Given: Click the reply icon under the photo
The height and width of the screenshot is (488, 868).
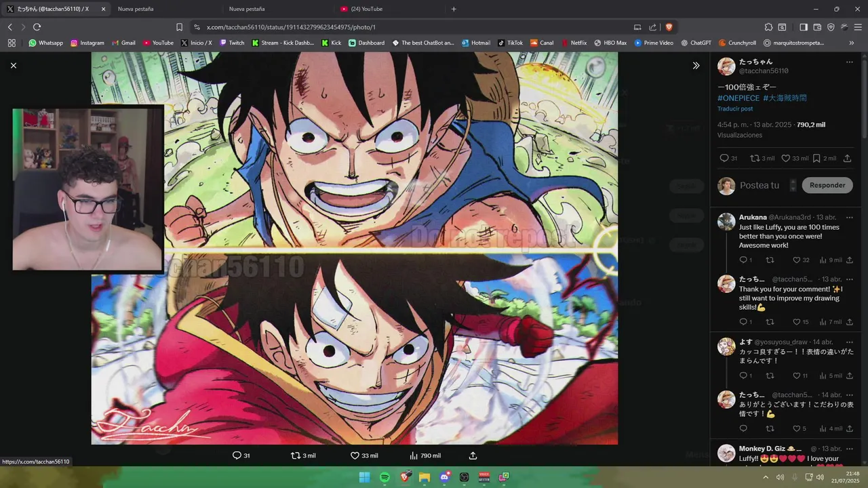Looking at the screenshot, I should [x=237, y=455].
